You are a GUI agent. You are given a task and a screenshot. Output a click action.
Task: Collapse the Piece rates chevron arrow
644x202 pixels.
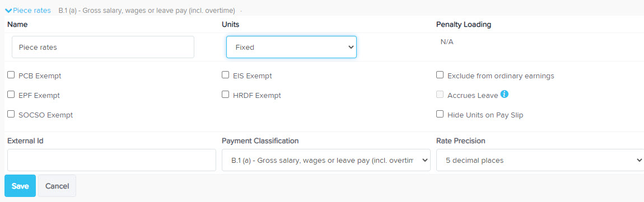8,10
